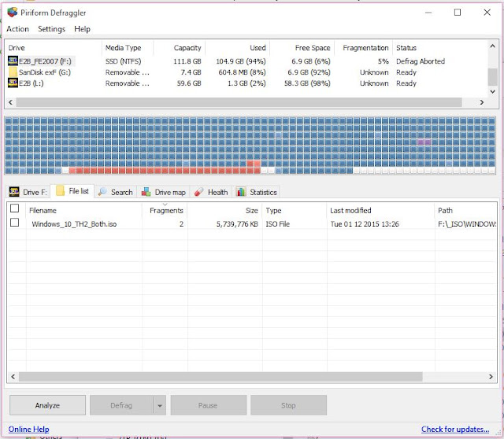Screen dimensions: 504x439
Task: Click file list horizontal scroll right arrow
Action: pos(491,377)
